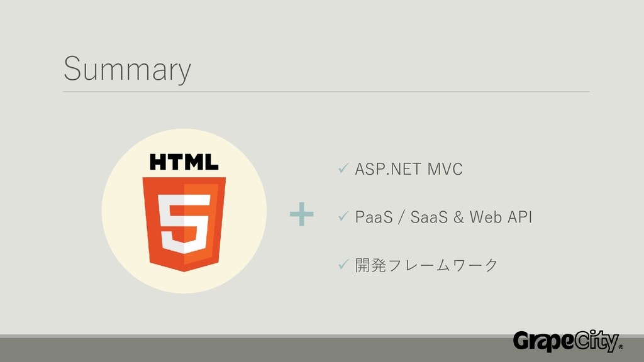Click the black HTML lettering above the shield
The height and width of the screenshot is (362, 644).
coord(184,162)
